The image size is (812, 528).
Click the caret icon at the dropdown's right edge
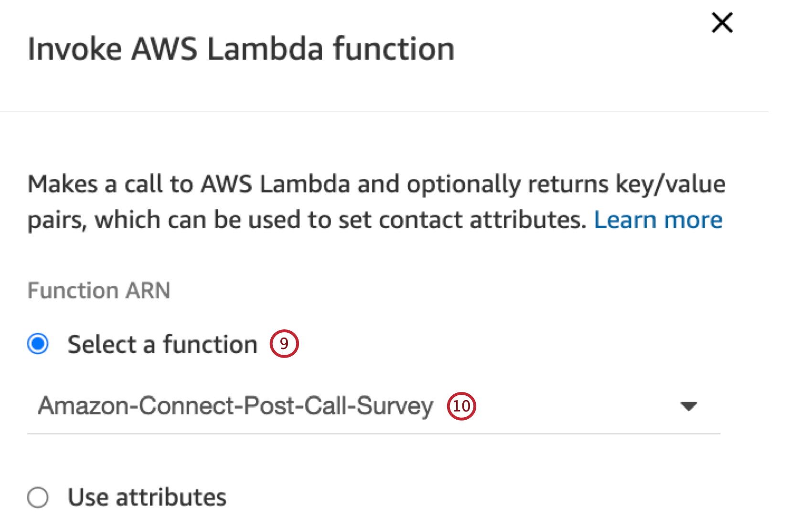click(x=688, y=407)
